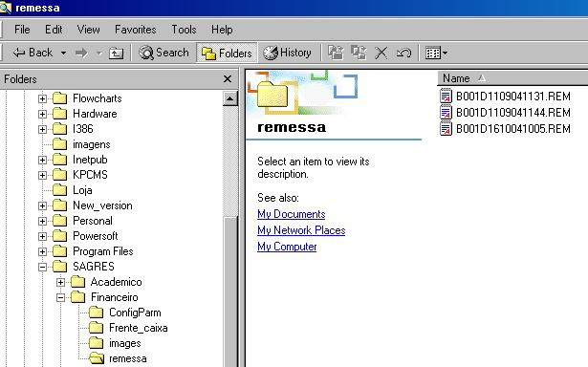Viewport: 588px width, 367px height.
Task: Select file name B001D1109041144.REM
Action: pos(513,113)
